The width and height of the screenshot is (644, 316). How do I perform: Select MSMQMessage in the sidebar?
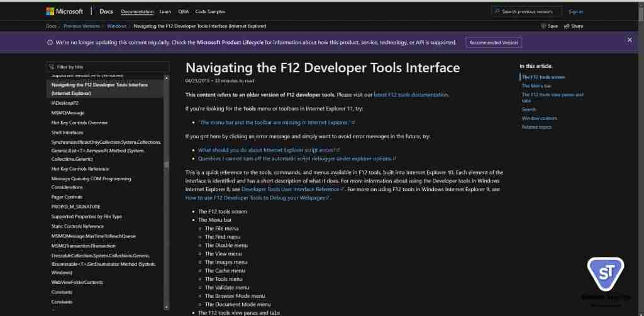coord(68,113)
